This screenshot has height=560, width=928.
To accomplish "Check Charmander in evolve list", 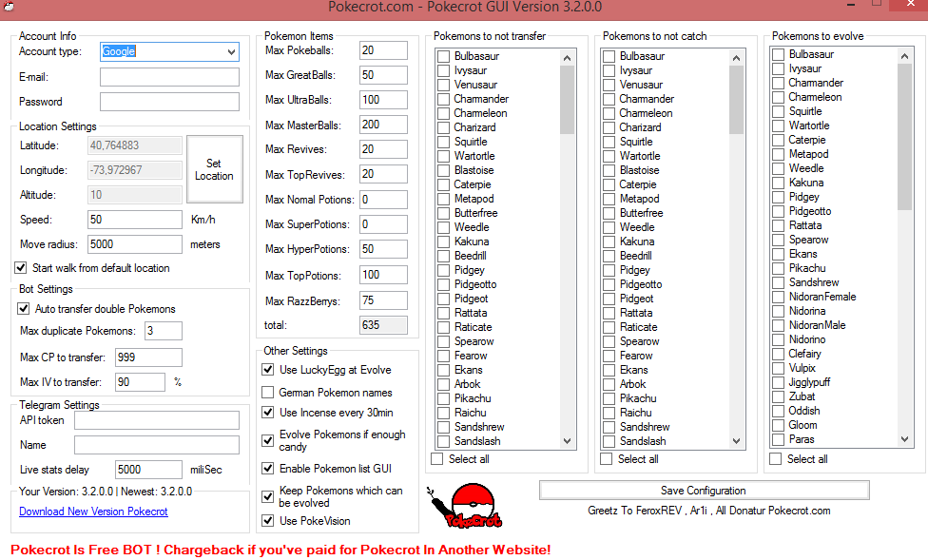I will pyautogui.click(x=779, y=83).
